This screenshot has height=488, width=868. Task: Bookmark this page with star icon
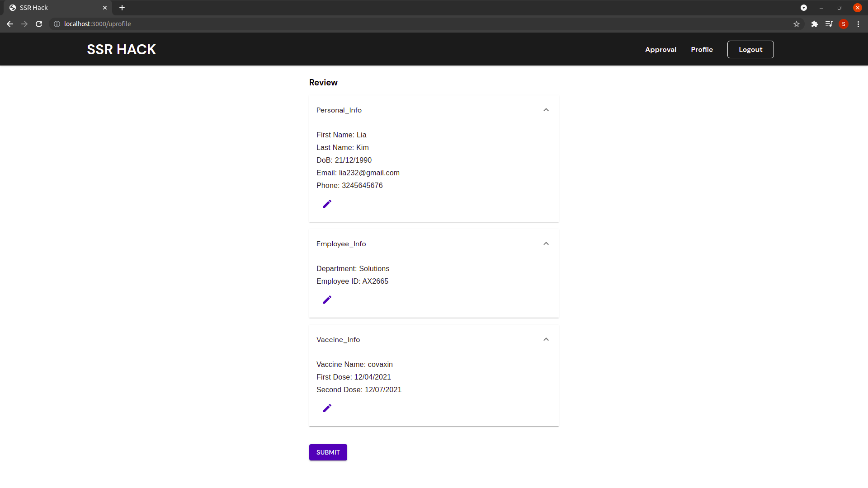coord(797,24)
